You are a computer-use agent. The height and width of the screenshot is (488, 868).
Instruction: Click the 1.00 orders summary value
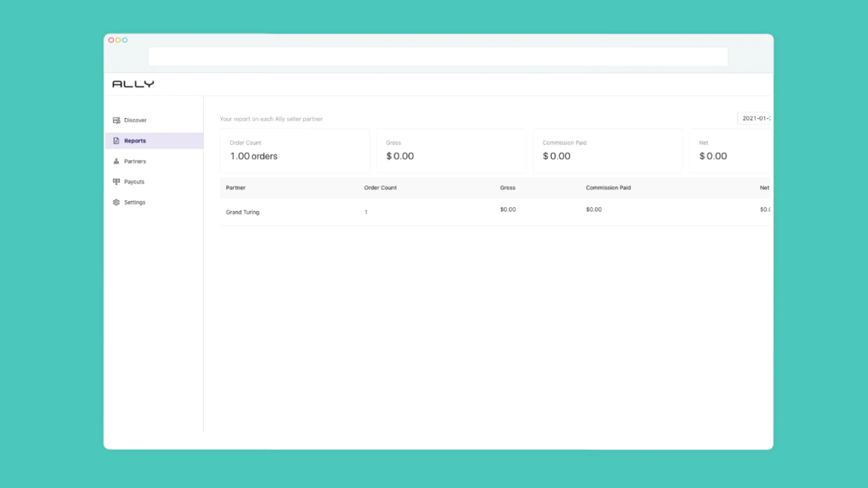point(253,156)
